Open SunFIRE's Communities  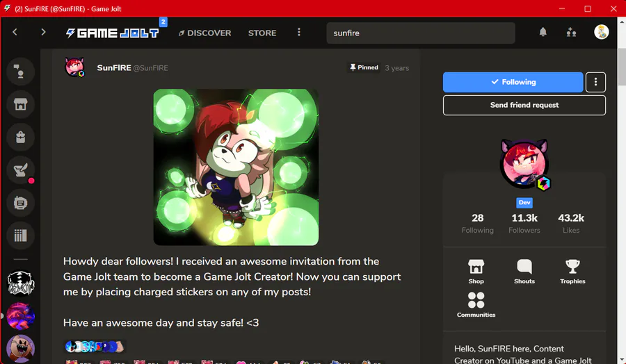point(476,304)
